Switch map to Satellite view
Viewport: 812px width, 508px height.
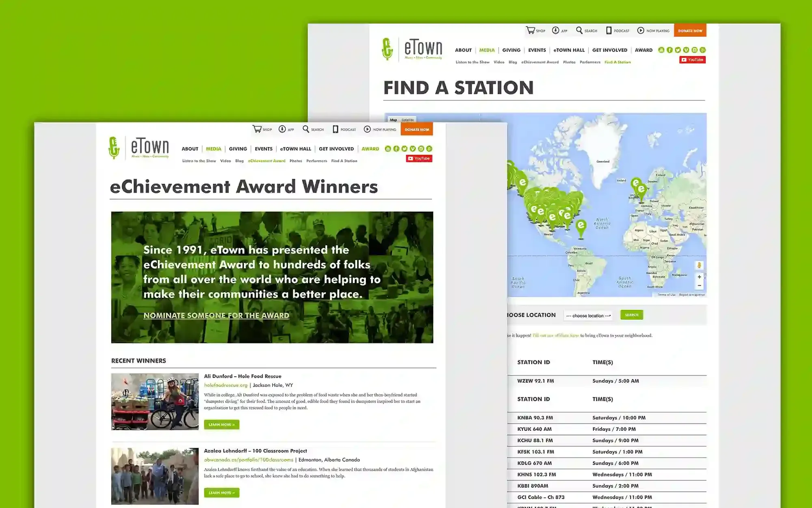click(408, 120)
